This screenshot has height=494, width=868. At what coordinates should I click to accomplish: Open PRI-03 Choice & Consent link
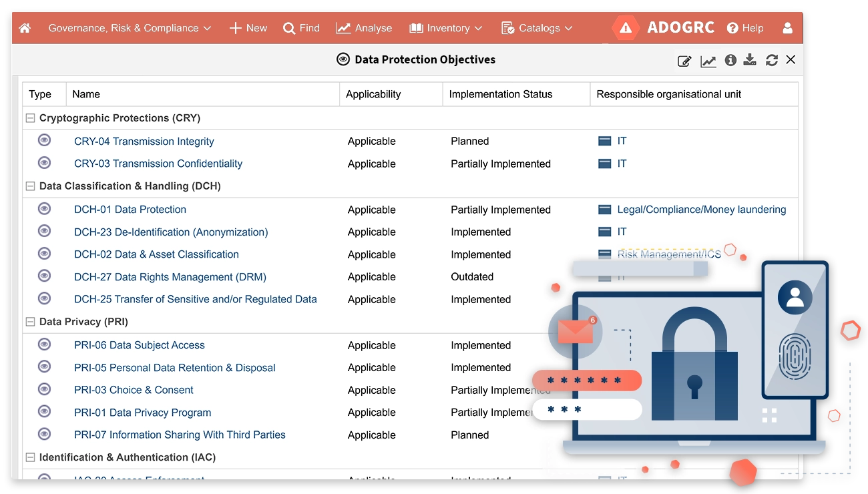[x=134, y=390]
